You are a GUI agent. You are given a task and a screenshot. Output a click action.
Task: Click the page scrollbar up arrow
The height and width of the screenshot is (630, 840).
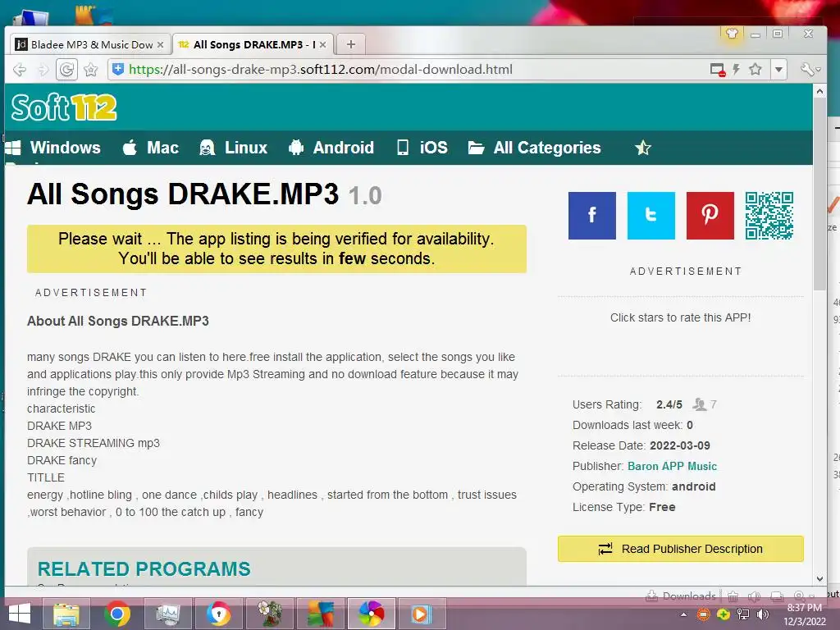coord(819,92)
